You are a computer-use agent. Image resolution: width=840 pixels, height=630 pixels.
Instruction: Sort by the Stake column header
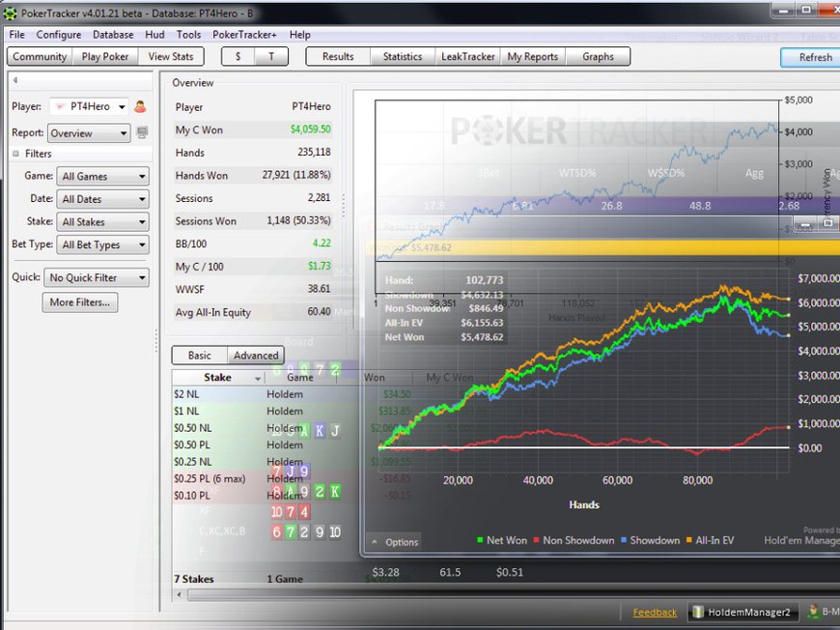coord(217,378)
